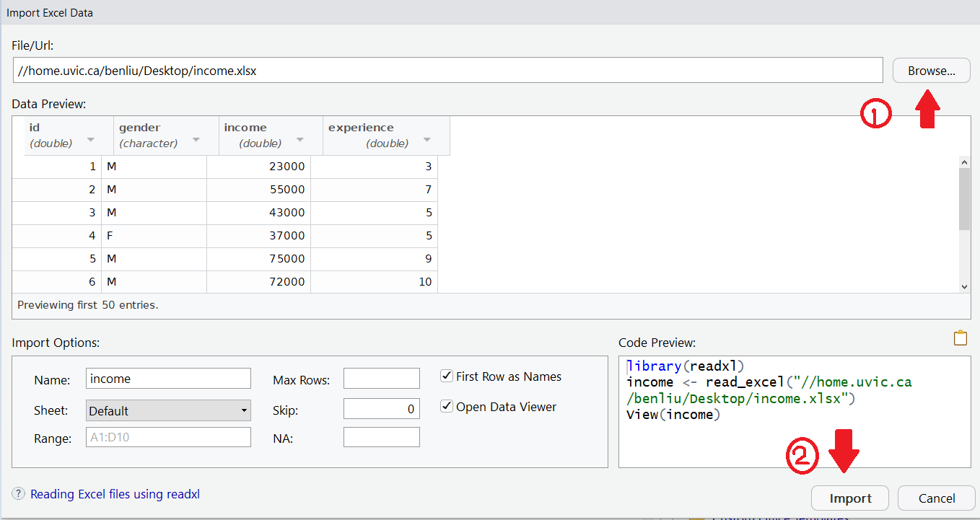This screenshot has width=980, height=520.
Task: Click the Import button
Action: click(x=850, y=498)
